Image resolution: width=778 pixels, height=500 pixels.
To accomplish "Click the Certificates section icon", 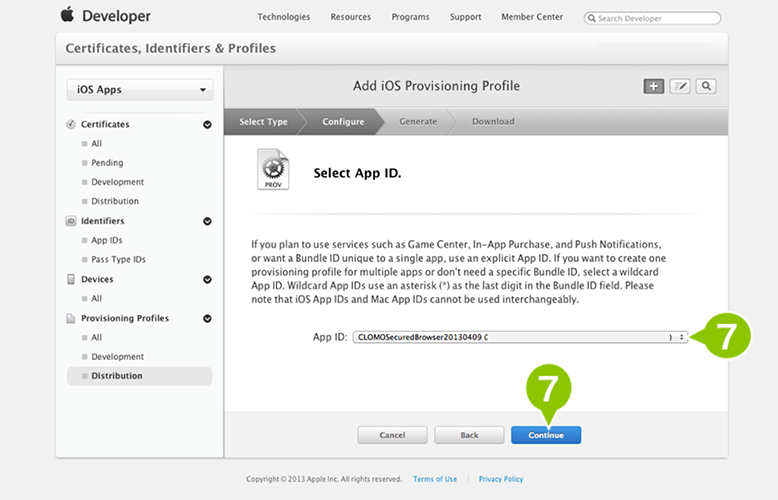I will point(71,124).
